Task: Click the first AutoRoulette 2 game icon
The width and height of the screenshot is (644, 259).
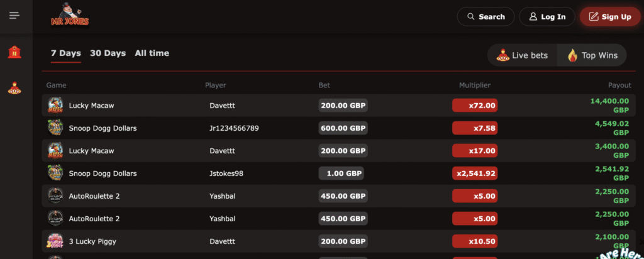Action: click(x=55, y=196)
